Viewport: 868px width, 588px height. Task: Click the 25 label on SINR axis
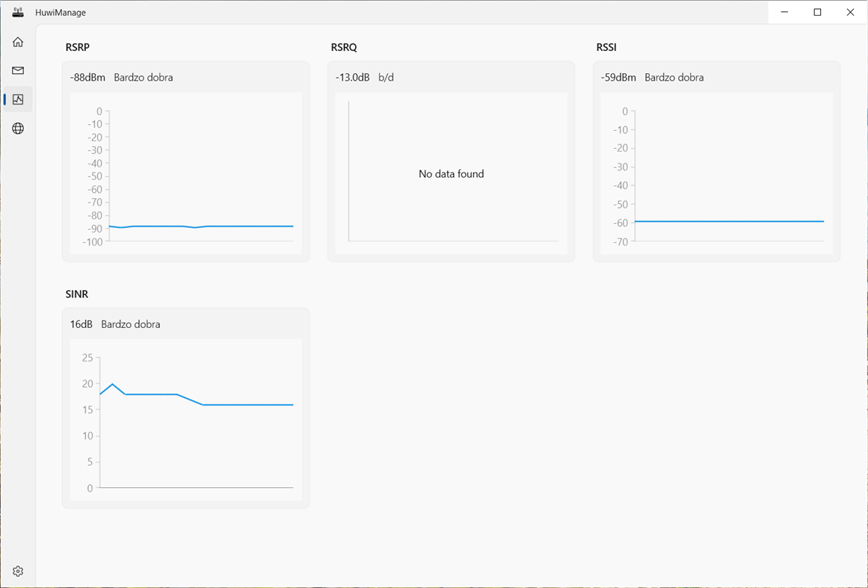point(87,358)
